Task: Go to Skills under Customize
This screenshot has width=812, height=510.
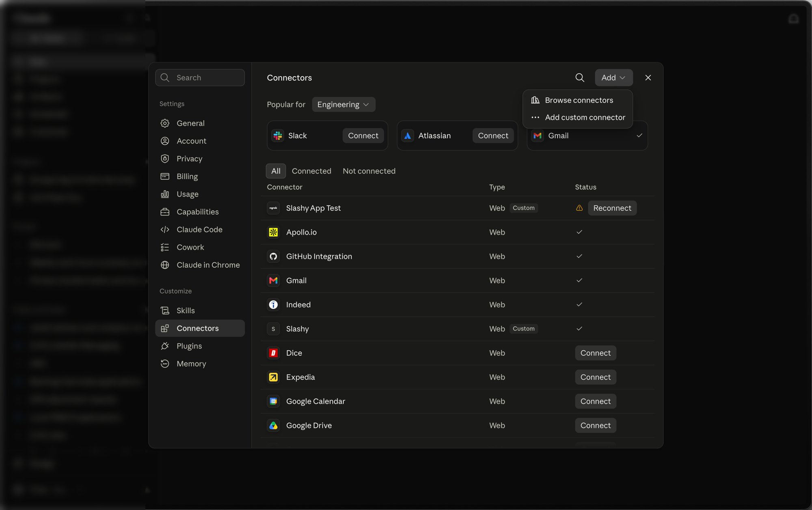Action: [x=200, y=310]
